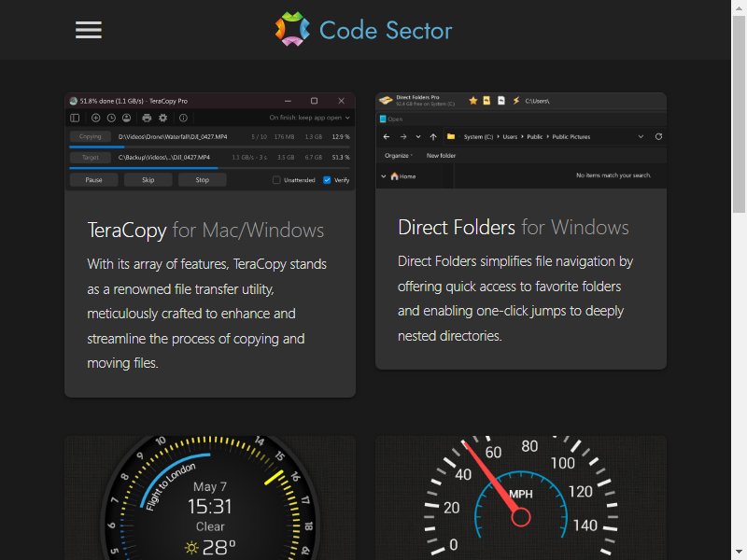Screen dimensions: 747x560
Task: Click the TeraCopy description paragraph
Action: click(x=206, y=314)
